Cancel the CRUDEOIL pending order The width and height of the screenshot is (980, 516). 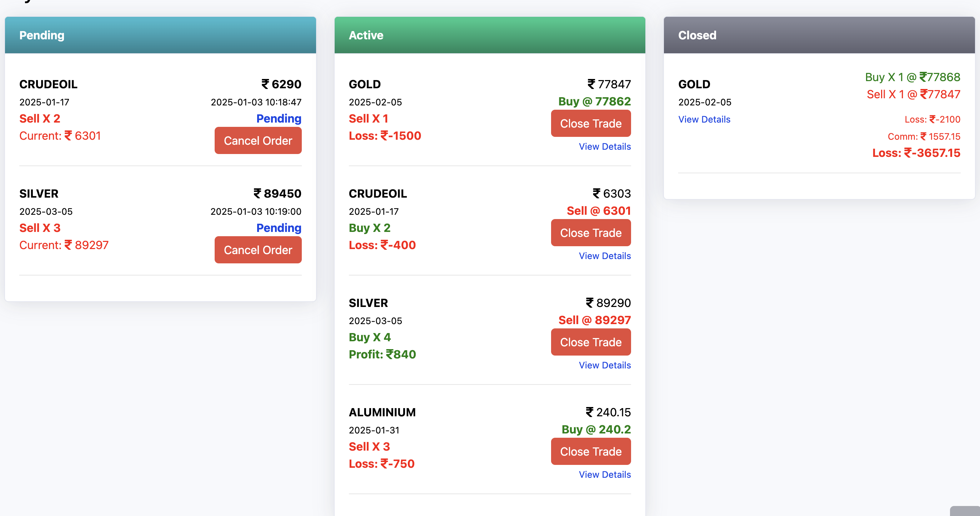point(258,141)
